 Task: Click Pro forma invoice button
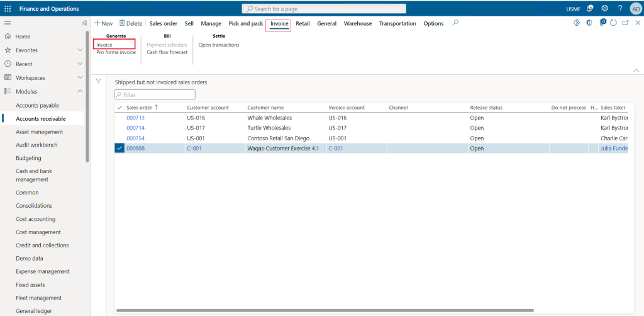(116, 52)
